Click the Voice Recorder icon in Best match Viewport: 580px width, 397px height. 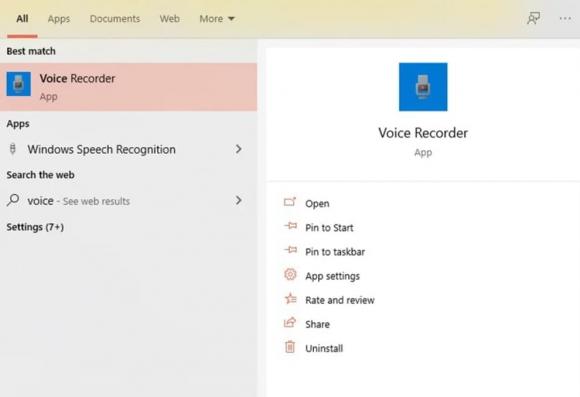(18, 84)
